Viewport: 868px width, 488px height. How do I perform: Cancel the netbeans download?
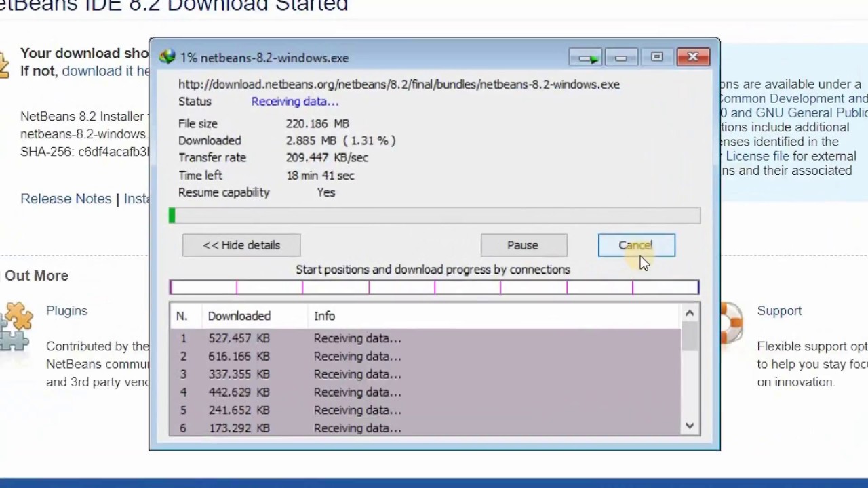pos(637,245)
